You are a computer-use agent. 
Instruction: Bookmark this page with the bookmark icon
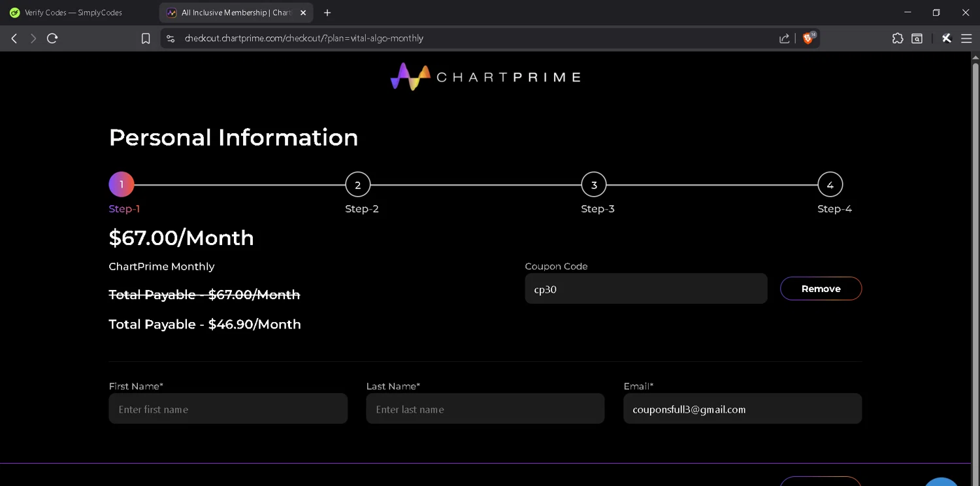tap(146, 39)
